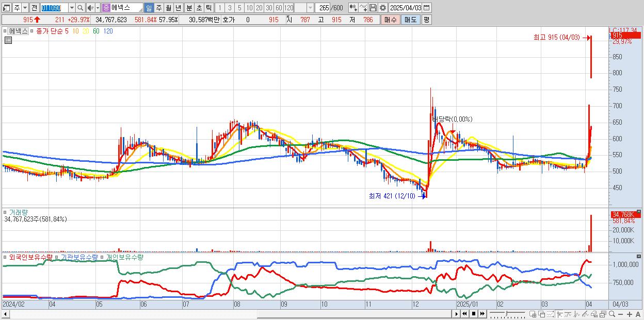Edit the date field 2025/04/03
The image size is (644, 320).
[406, 8]
